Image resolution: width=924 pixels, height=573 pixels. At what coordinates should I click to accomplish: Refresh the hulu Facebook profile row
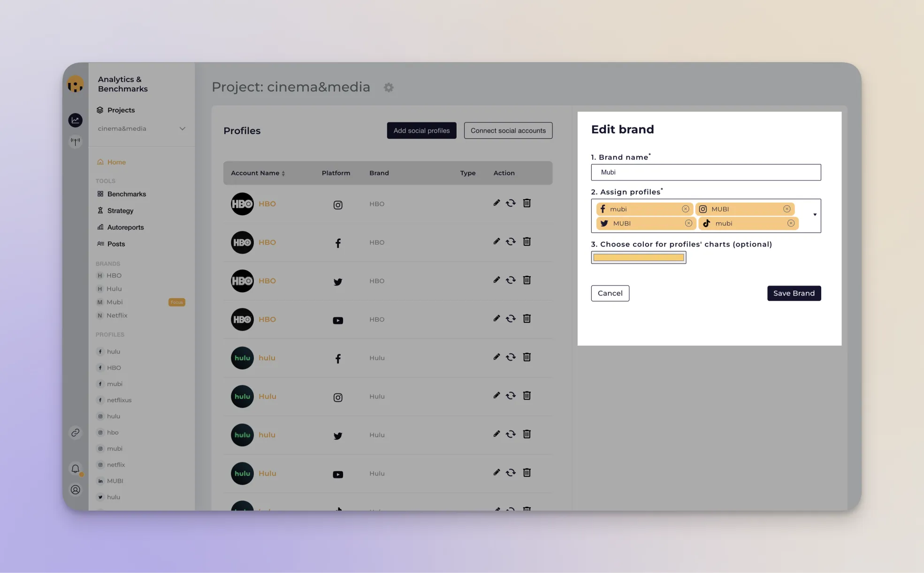(511, 357)
